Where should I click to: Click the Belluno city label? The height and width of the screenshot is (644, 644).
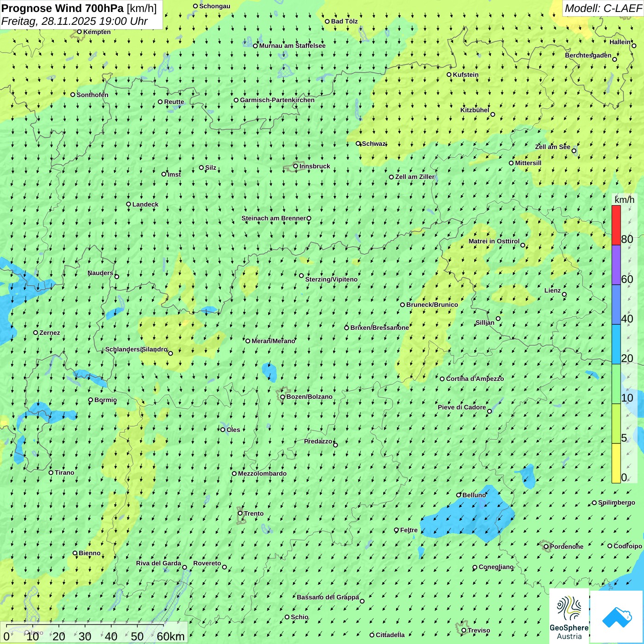pos(474,495)
